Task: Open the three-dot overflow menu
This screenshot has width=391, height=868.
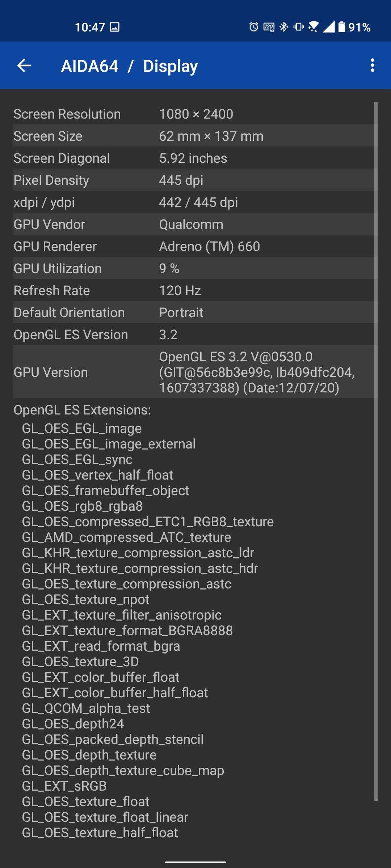Action: [x=372, y=65]
